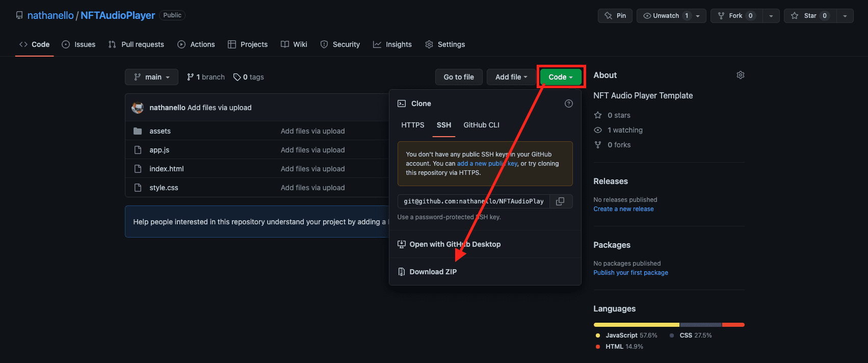
Task: Open the Add file dropdown
Action: (x=511, y=77)
